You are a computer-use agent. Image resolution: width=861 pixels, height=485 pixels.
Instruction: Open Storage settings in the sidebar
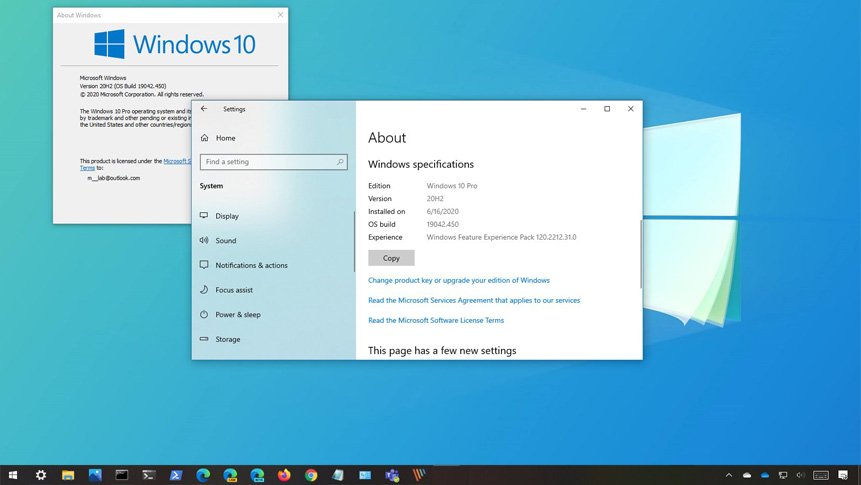point(228,339)
